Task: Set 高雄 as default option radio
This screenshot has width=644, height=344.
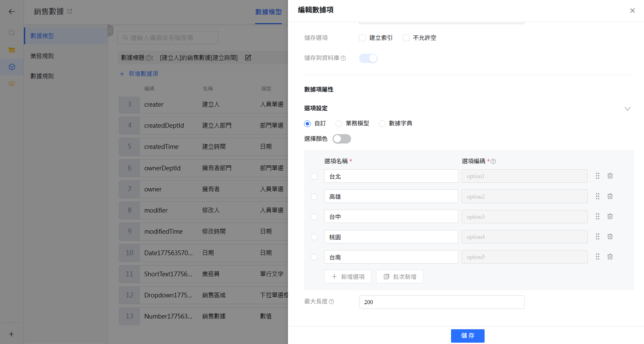Action: (314, 197)
